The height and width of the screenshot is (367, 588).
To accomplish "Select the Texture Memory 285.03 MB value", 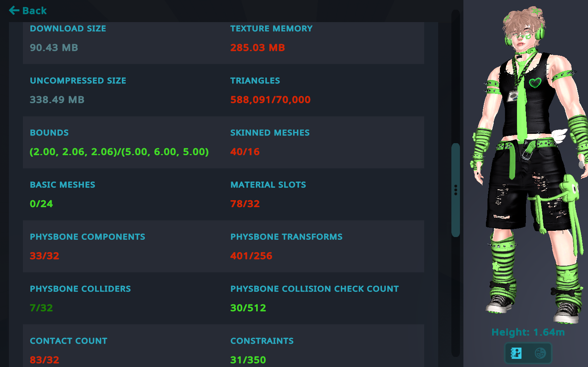I will [258, 48].
